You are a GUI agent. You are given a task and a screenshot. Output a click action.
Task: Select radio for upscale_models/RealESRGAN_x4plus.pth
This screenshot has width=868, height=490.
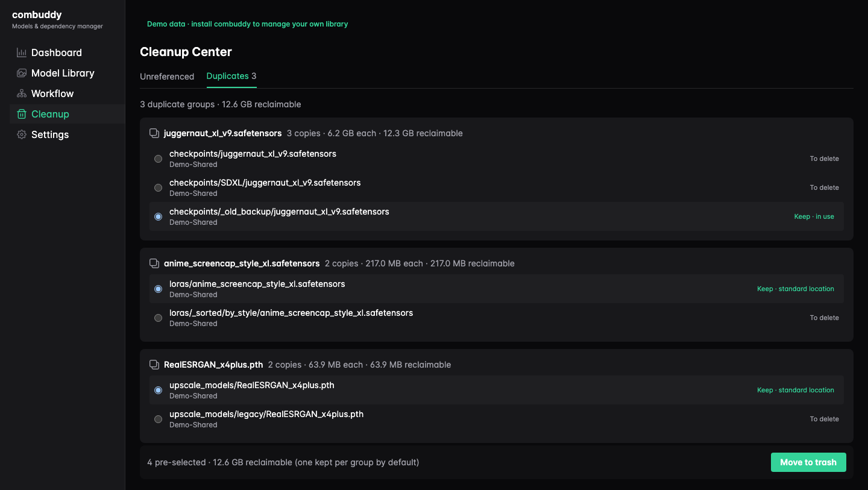click(x=158, y=390)
